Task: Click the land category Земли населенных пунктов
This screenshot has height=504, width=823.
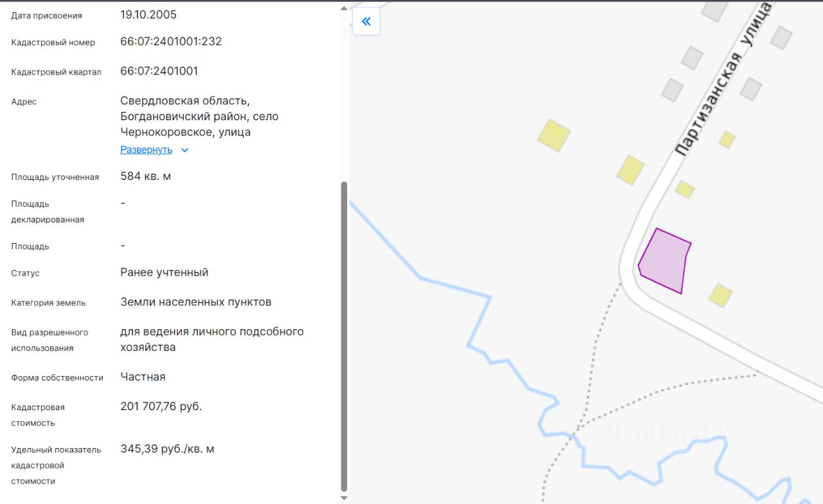Action: pyautogui.click(x=196, y=302)
